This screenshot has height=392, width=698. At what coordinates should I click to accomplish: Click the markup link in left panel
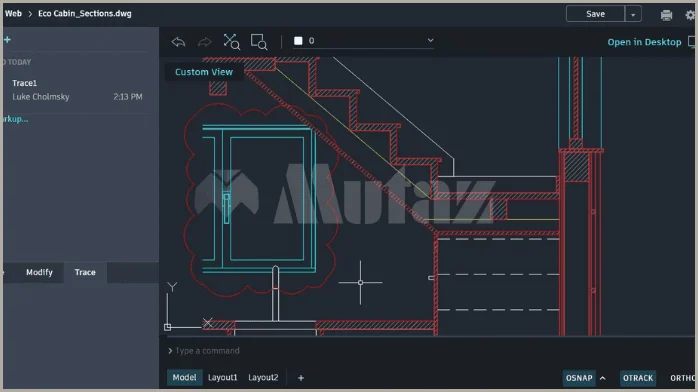[x=15, y=119]
